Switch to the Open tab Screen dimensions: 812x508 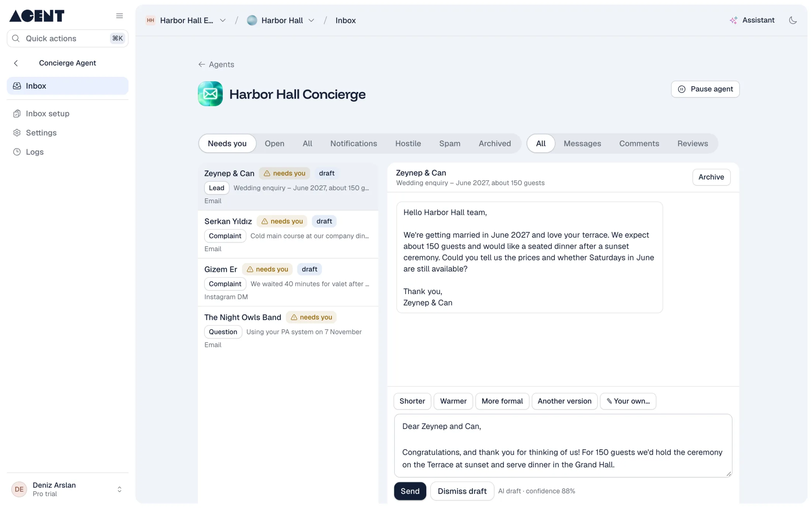274,143
